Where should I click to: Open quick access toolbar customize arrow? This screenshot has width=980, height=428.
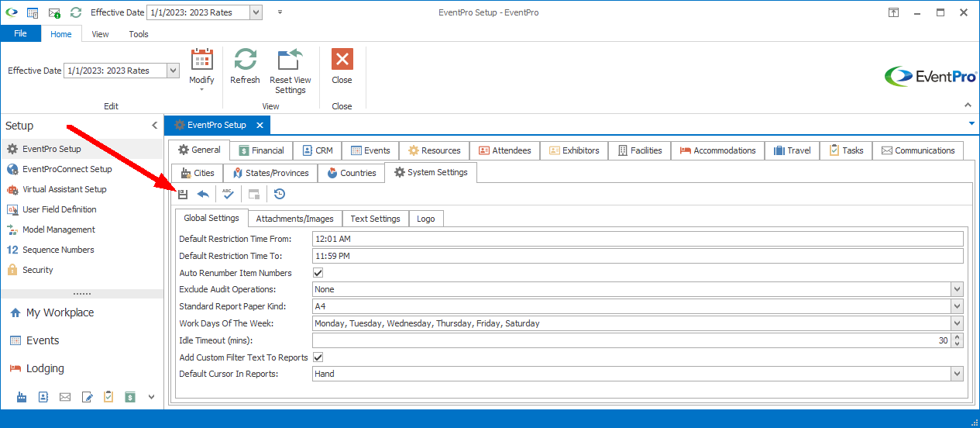280,12
